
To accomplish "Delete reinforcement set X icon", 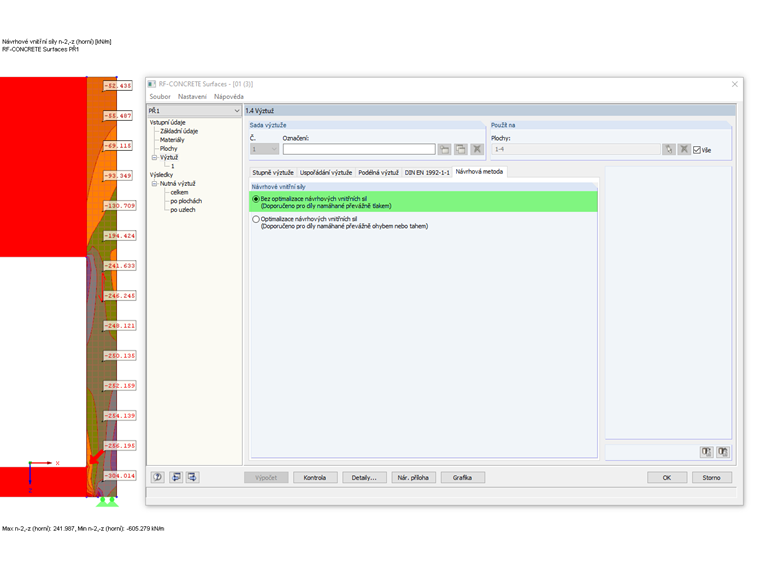I will tap(477, 149).
